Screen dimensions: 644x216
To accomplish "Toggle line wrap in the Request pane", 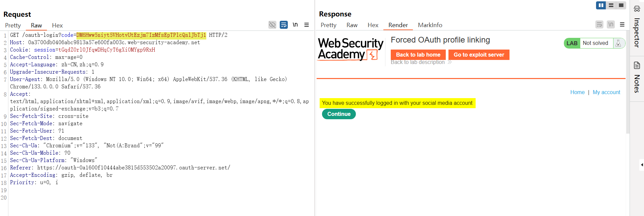I will [x=284, y=25].
